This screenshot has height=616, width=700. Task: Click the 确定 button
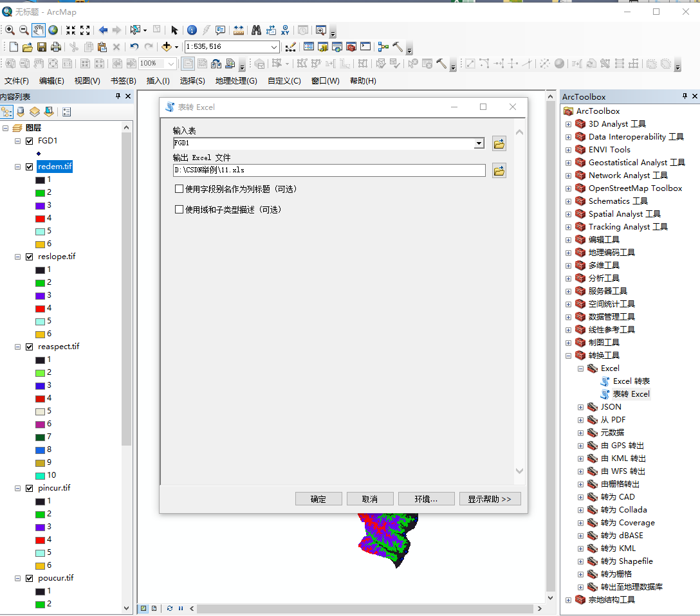[318, 499]
